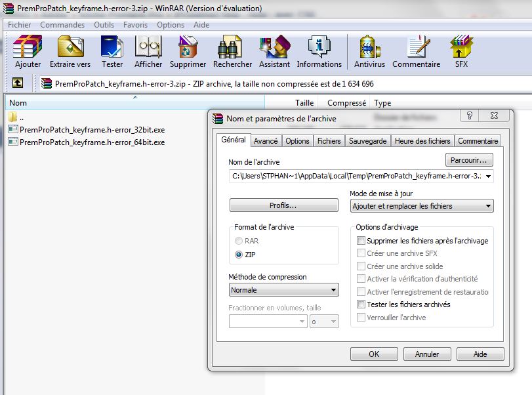Viewport: 532px width, 395px height.
Task: Select PremProPatch_keyframe.h-error_64bit.exe file name
Action: pyautogui.click(x=92, y=142)
